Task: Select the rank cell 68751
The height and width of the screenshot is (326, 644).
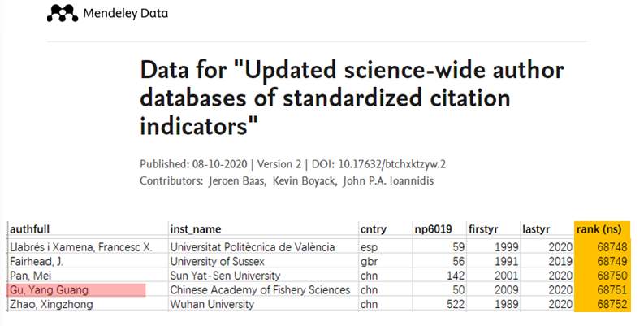Action: pyautogui.click(x=602, y=290)
